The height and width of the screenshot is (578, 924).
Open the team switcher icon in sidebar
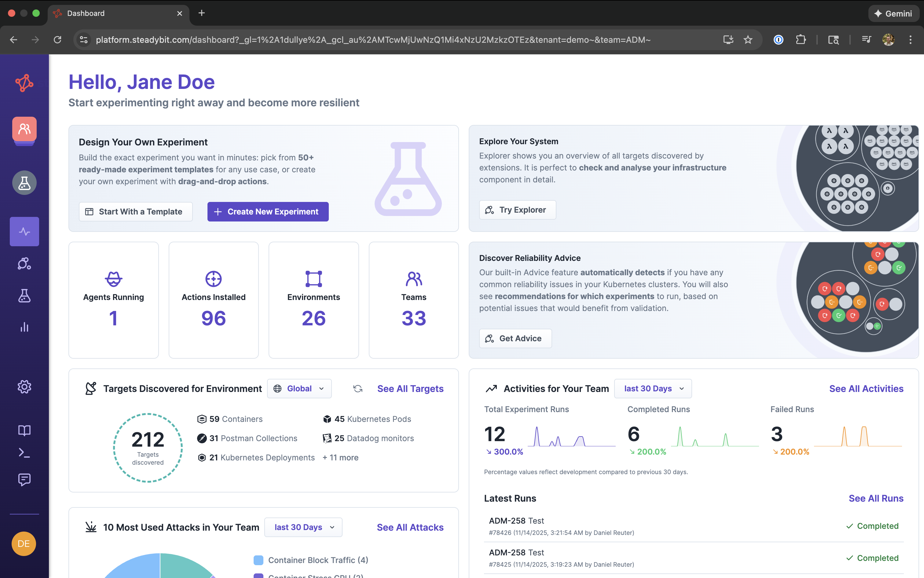click(24, 129)
